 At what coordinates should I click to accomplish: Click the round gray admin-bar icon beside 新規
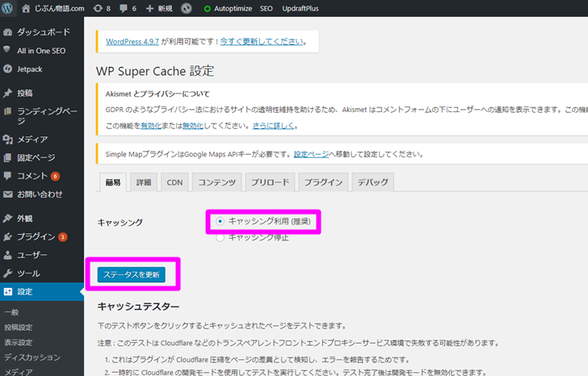coord(187,8)
